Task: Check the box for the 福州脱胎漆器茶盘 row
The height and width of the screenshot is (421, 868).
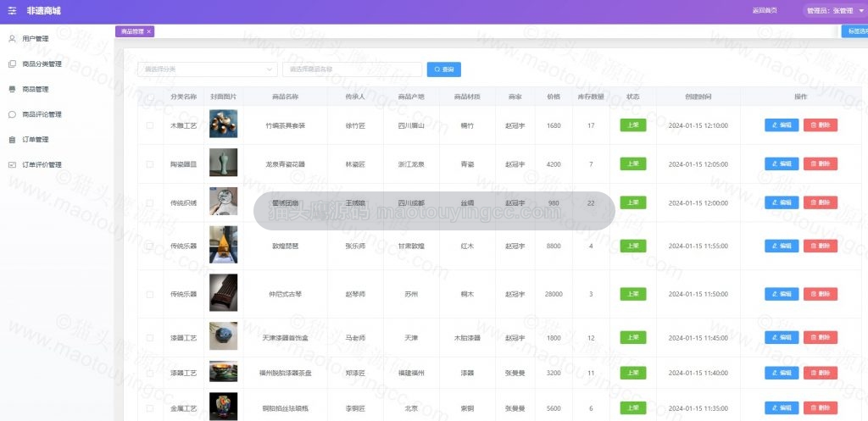Action: (150, 373)
